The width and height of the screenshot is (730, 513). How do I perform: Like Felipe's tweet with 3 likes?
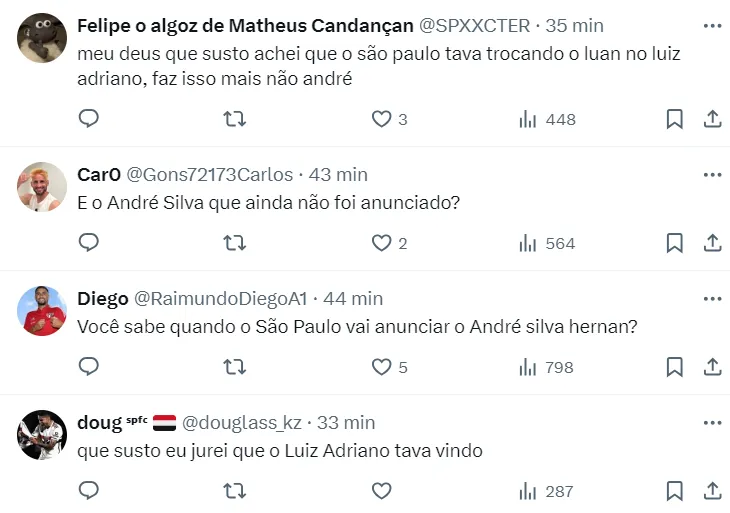coord(381,119)
